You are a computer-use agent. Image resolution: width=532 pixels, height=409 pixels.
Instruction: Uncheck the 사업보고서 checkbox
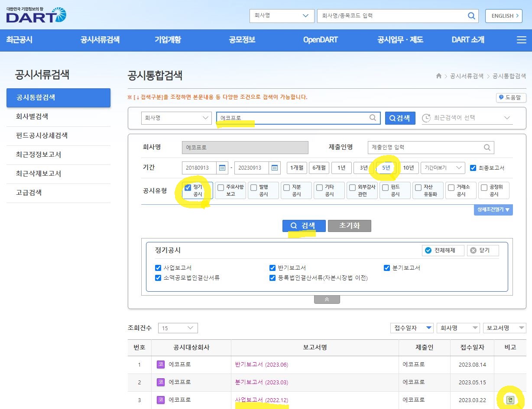click(158, 268)
